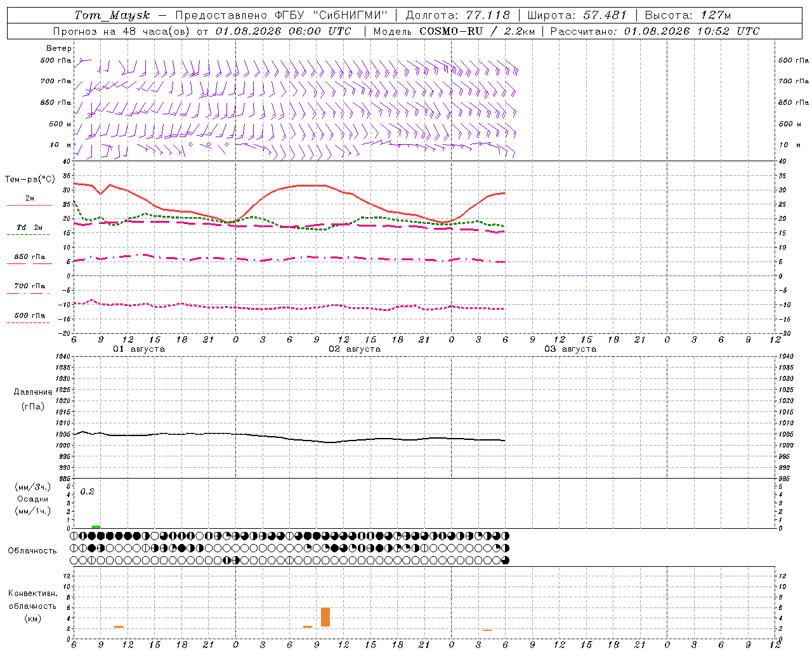Click the 01 августа date label
Image resolution: width=812 pixels, height=650 pixels.
pos(139,349)
